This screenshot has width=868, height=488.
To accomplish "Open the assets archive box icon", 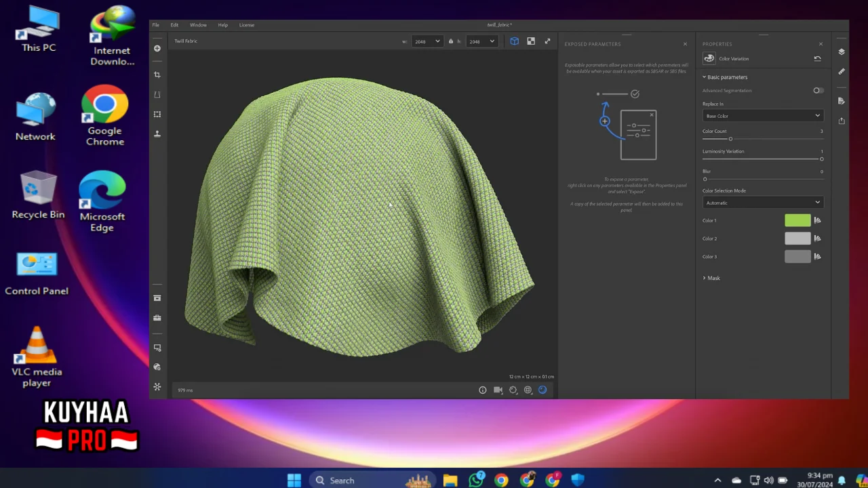I will point(157,298).
